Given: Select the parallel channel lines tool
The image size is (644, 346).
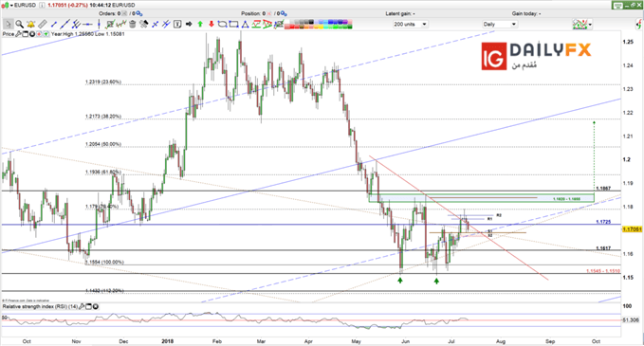Looking at the screenshot, I should coord(76,25).
